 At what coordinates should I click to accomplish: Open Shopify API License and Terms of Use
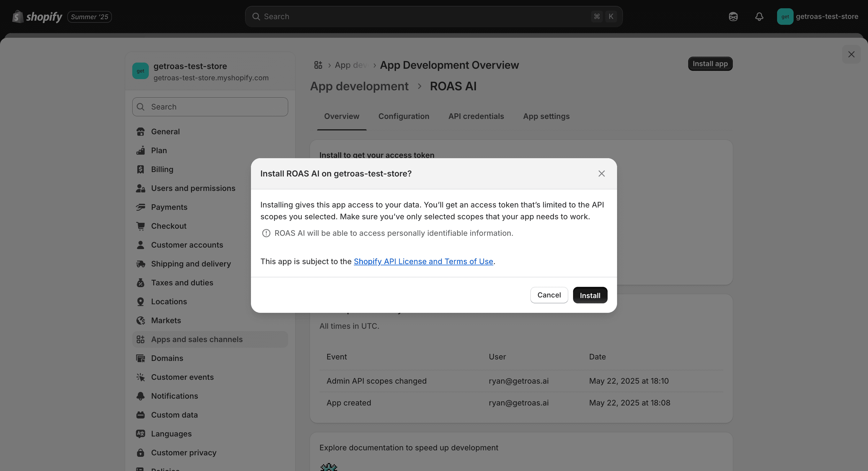click(x=423, y=261)
